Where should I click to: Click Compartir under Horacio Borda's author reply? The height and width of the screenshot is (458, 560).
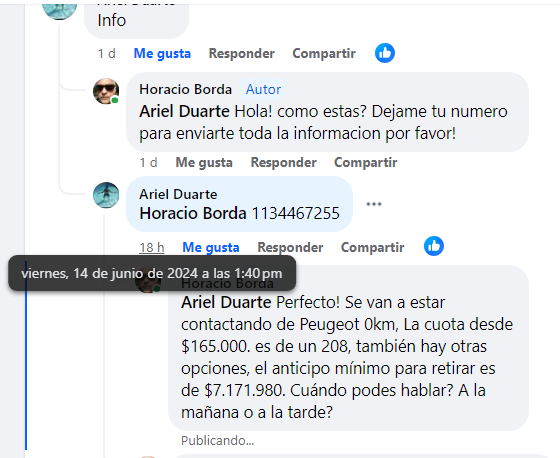(366, 163)
